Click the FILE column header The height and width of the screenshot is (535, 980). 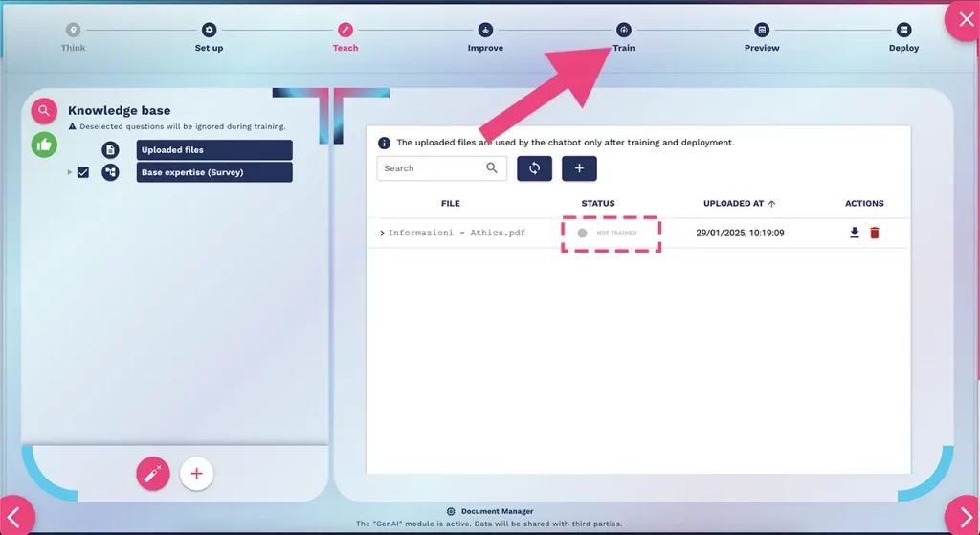pyautogui.click(x=450, y=204)
